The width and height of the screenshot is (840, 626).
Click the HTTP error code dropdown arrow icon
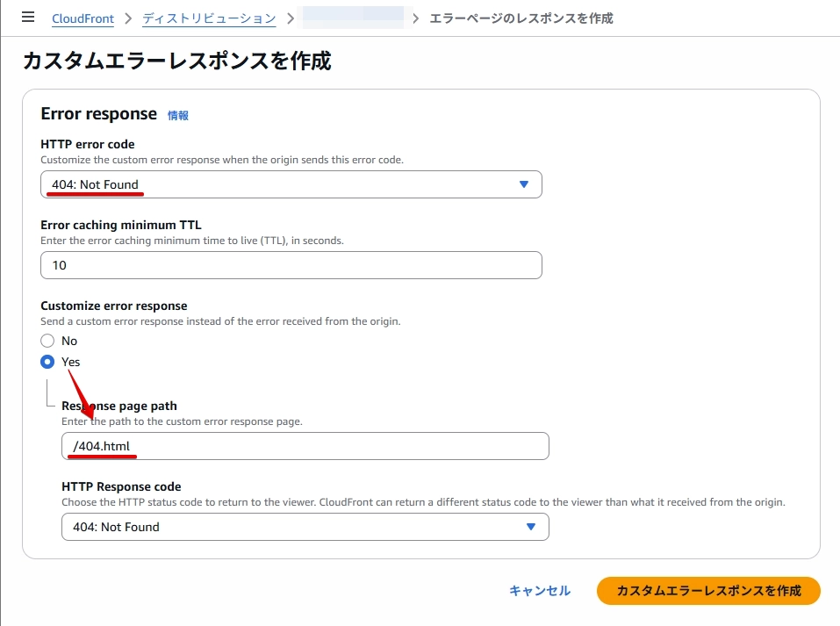(x=524, y=184)
